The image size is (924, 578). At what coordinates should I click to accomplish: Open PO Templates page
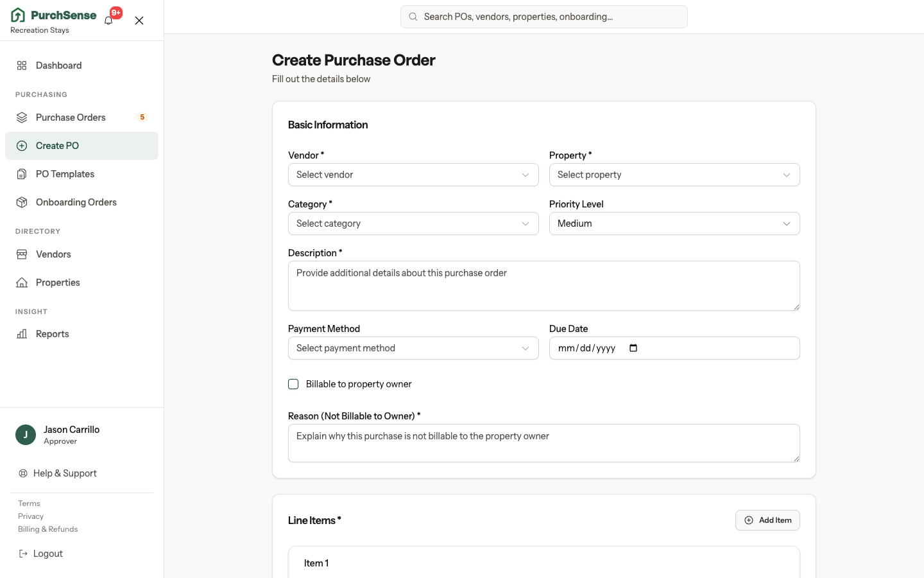tap(81, 174)
